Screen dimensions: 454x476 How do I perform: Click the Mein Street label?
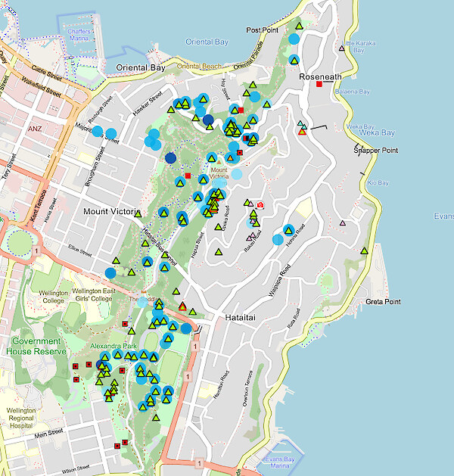(49, 433)
